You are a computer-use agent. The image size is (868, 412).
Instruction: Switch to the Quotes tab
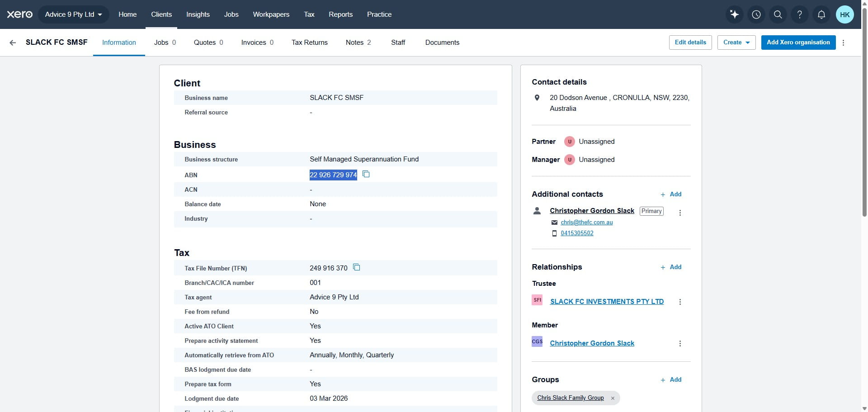point(208,43)
